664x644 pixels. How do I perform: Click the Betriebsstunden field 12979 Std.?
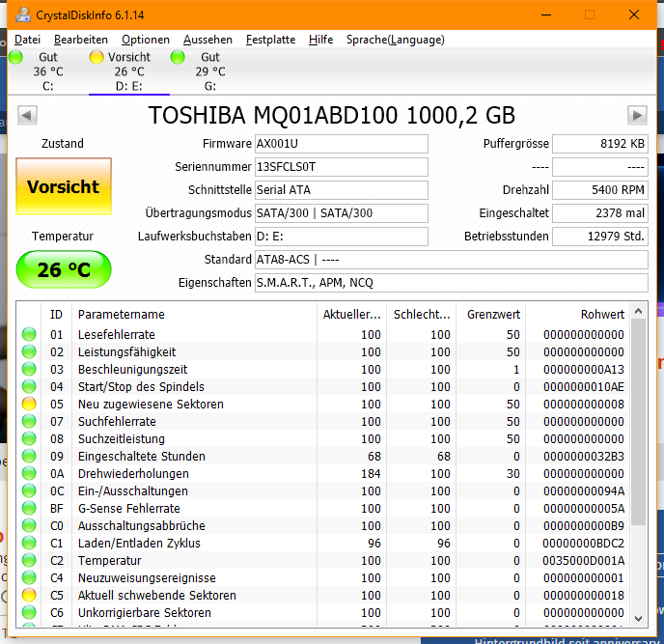[x=600, y=237]
